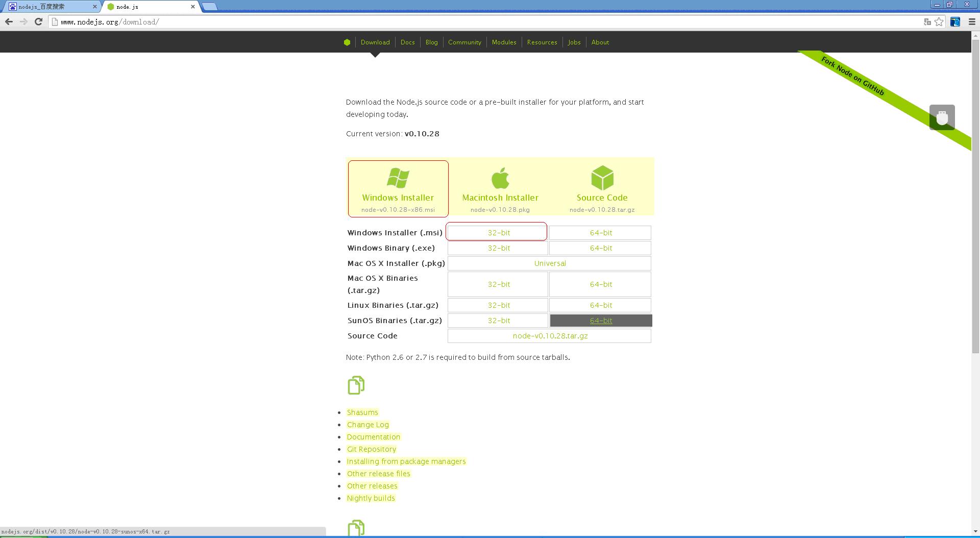
Task: Download Mac OS X Binaries 32-bit
Action: click(498, 284)
